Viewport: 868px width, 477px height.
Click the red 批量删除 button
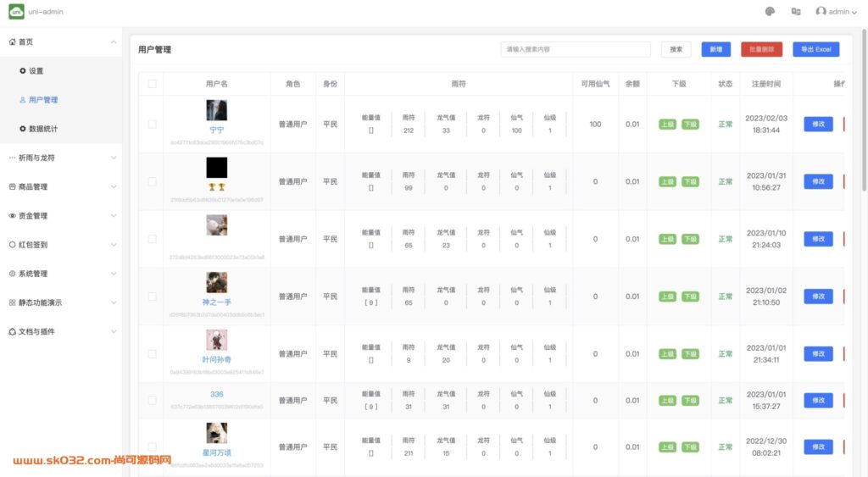pos(761,50)
